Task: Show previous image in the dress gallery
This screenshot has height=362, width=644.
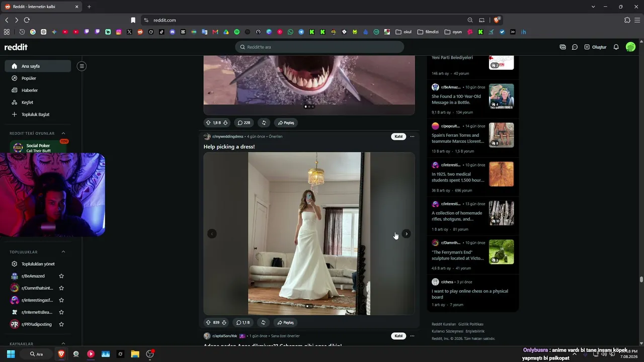Action: point(212,234)
